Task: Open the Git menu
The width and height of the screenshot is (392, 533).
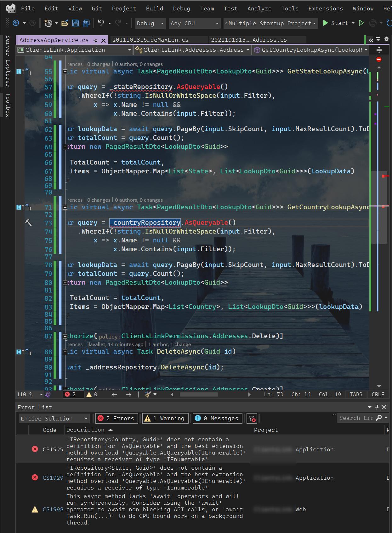Action: point(97,9)
